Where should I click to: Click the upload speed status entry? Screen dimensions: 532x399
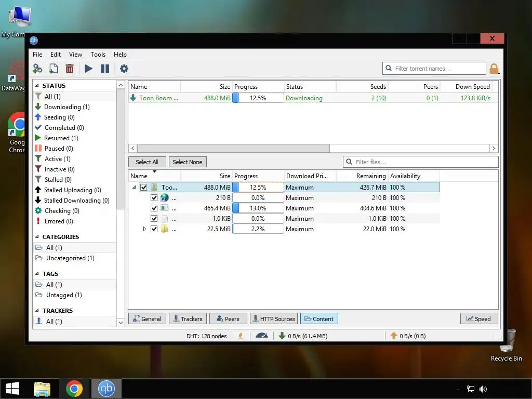point(408,336)
